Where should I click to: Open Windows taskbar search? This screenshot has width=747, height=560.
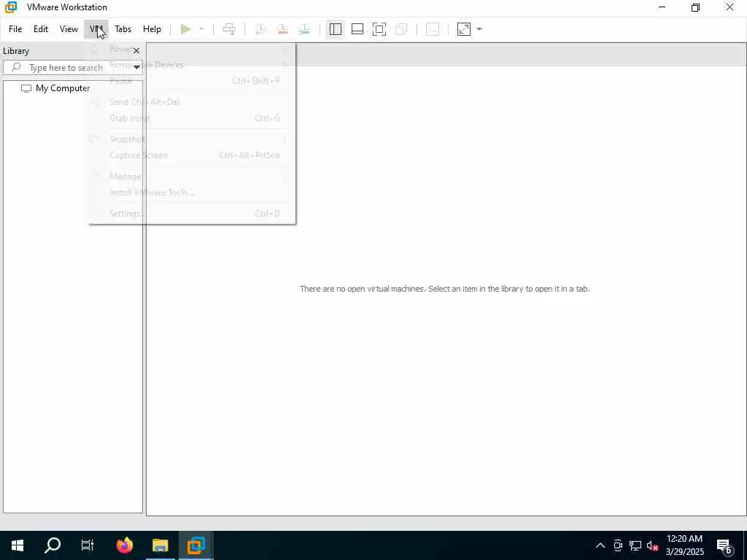point(53,545)
